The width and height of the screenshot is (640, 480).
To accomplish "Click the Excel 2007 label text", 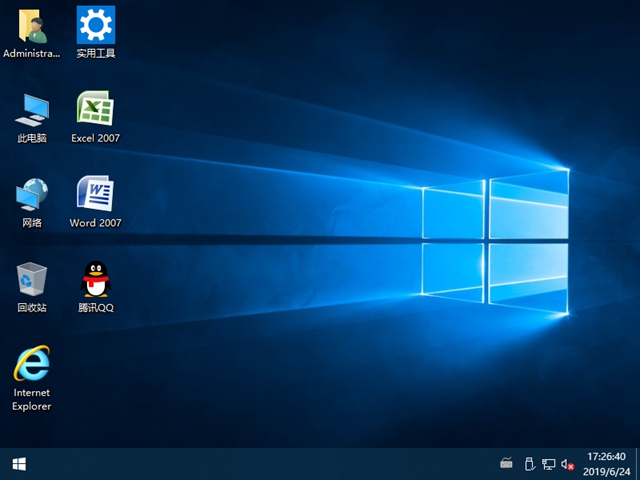I will click(96, 138).
